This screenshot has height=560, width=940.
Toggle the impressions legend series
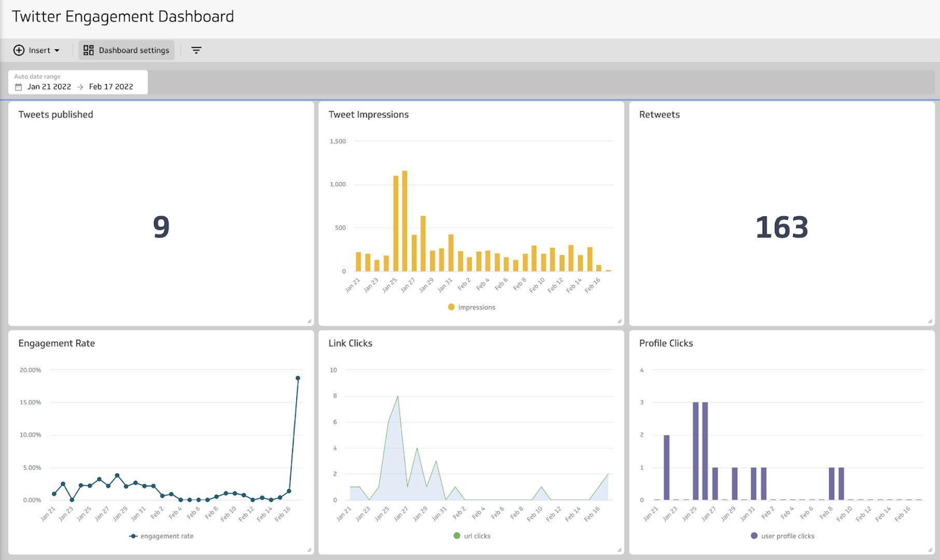(471, 307)
